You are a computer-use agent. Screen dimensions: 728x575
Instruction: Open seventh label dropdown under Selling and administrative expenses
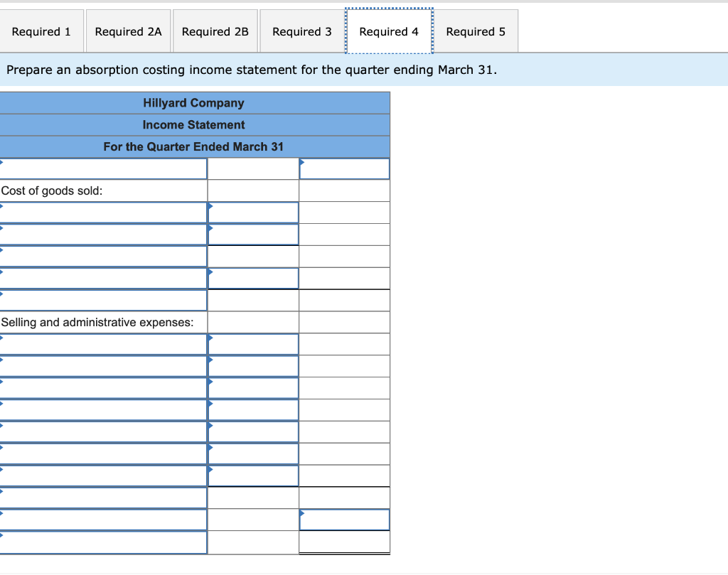pos(103,475)
